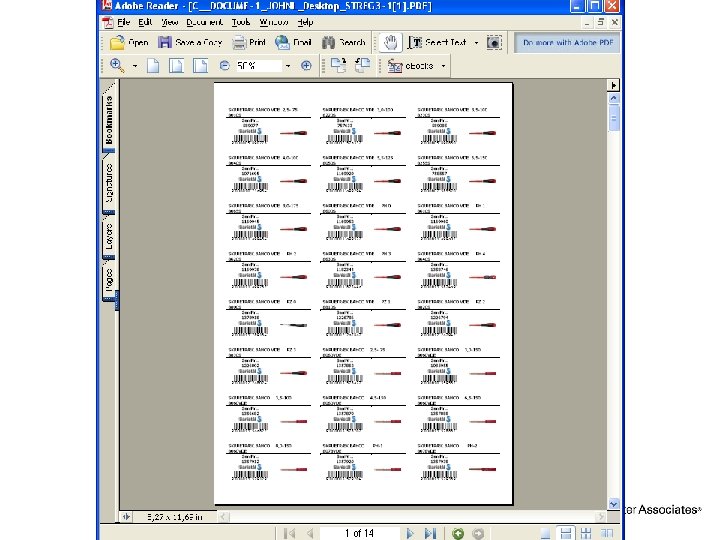Click vertical scrollbar thumb
This screenshot has width=720, height=540.
click(x=613, y=118)
